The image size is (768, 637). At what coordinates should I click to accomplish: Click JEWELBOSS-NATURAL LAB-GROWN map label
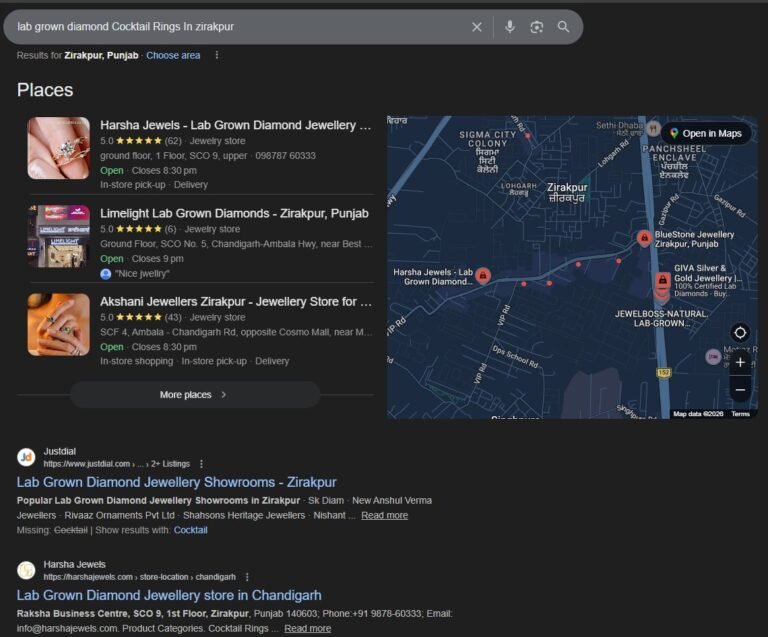point(661,318)
